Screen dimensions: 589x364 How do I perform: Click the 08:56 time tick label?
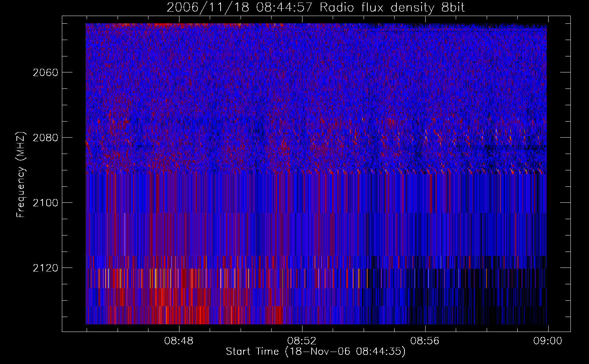425,341
